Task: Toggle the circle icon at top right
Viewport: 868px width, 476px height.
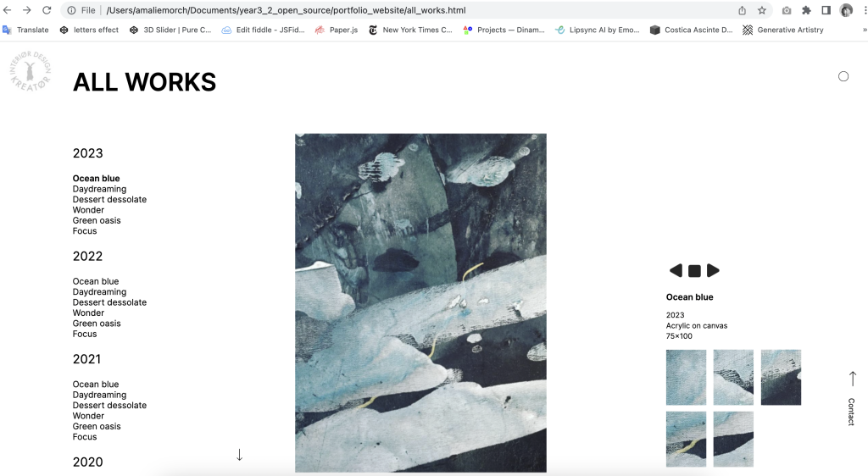Action: [843, 76]
